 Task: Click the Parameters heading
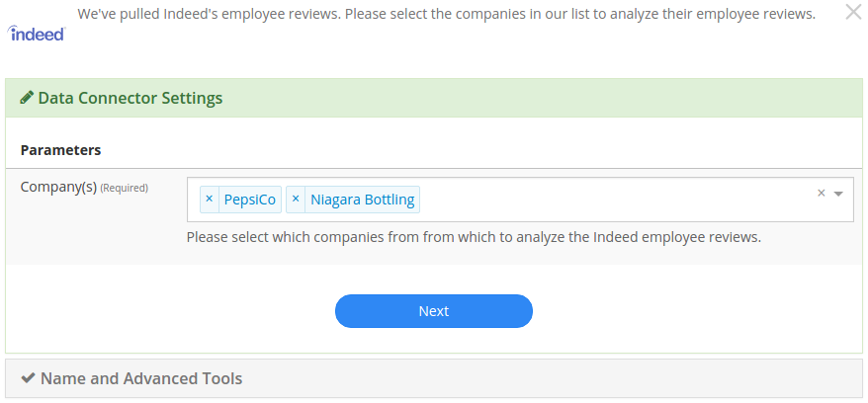tap(61, 150)
